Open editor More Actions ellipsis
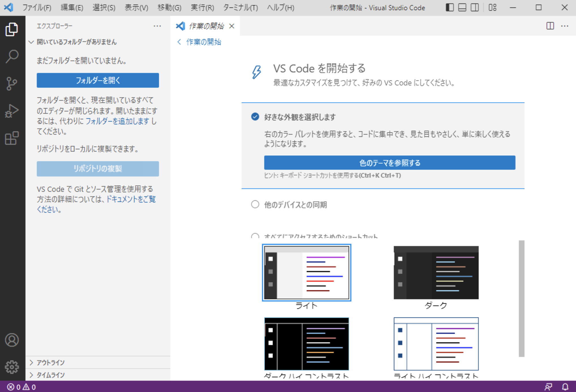The image size is (576, 392). (x=565, y=26)
